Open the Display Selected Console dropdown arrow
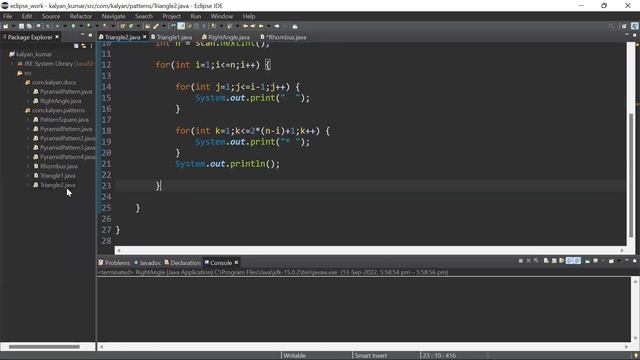640x360 pixels. [603, 261]
